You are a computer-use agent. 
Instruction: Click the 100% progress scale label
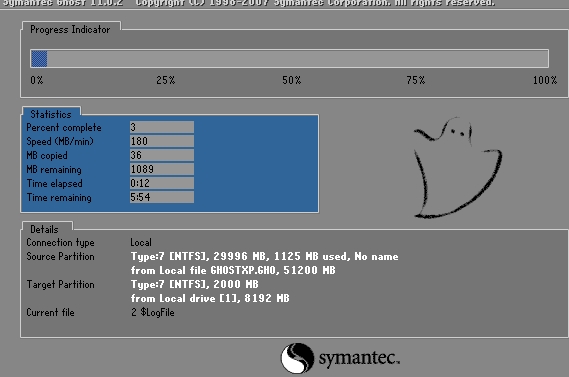[x=545, y=80]
